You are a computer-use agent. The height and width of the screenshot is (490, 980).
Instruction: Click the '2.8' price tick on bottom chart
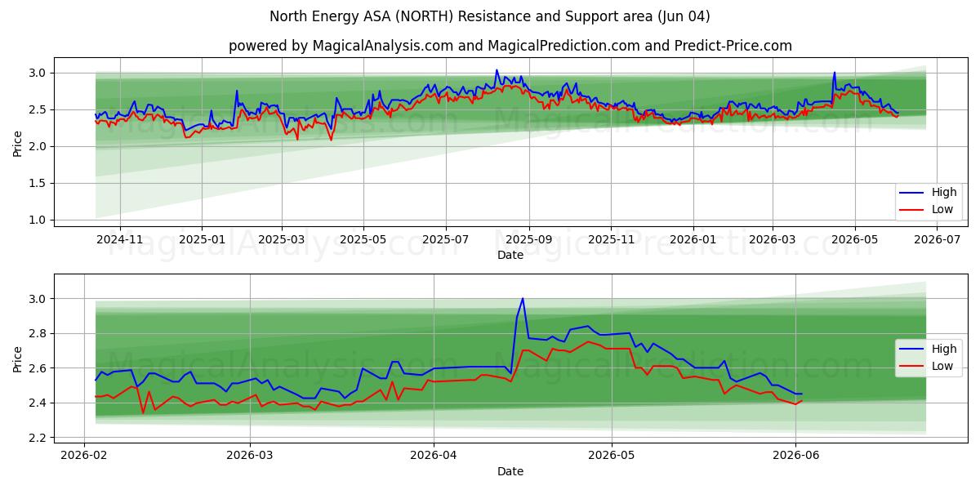pyautogui.click(x=38, y=334)
